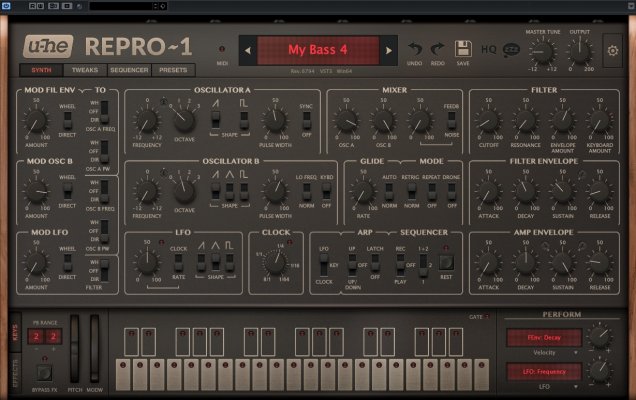Click the Mixer Osc A level knob

(x=346, y=121)
